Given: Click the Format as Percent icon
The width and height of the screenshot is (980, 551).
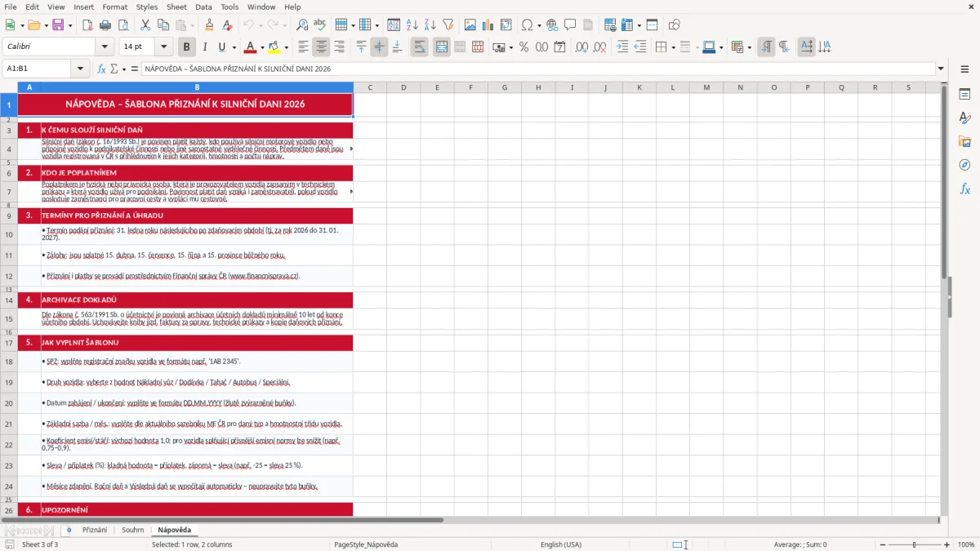Looking at the screenshot, I should tap(523, 47).
